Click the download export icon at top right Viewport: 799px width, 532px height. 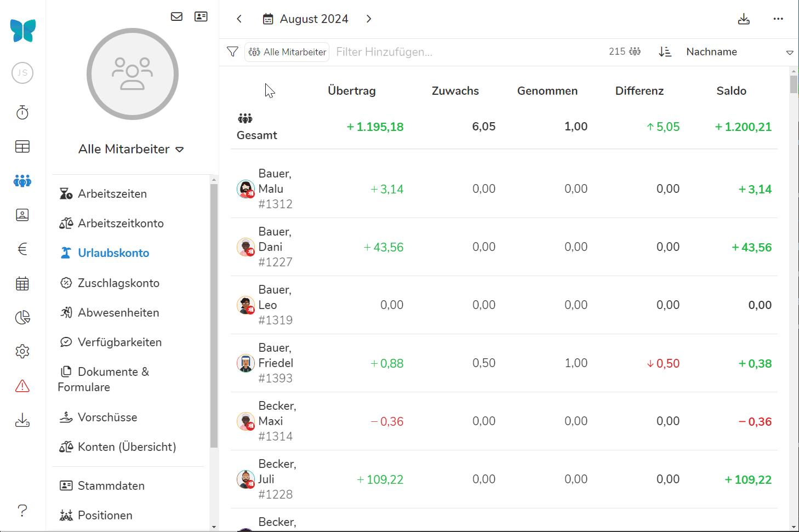click(744, 19)
